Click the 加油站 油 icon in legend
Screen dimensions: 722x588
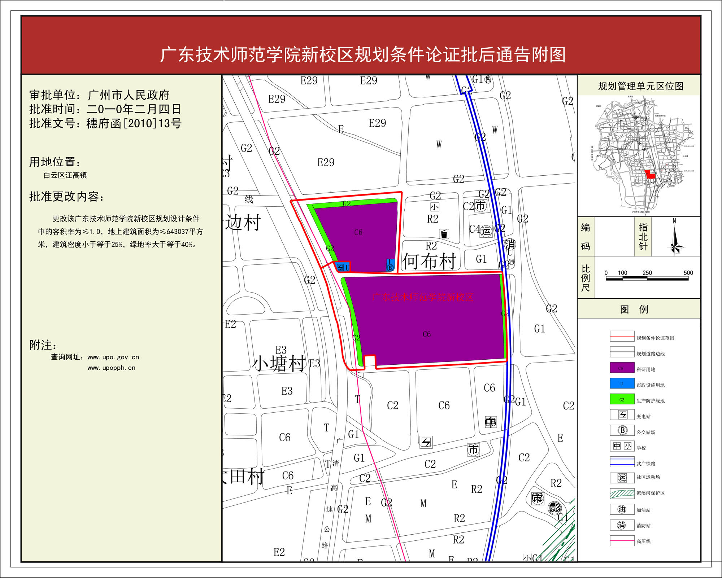(x=622, y=509)
